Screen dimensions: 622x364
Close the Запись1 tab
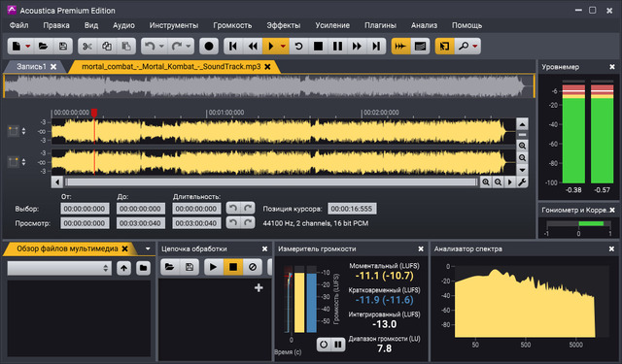(x=53, y=67)
